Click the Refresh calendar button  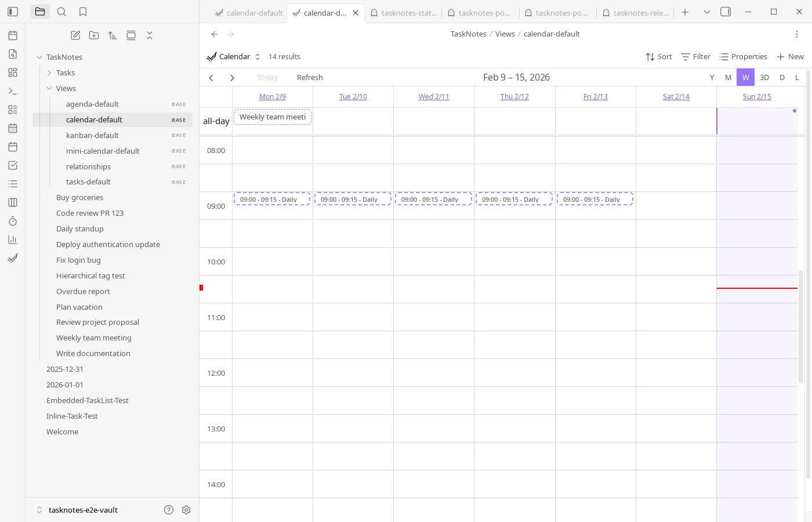(x=310, y=77)
